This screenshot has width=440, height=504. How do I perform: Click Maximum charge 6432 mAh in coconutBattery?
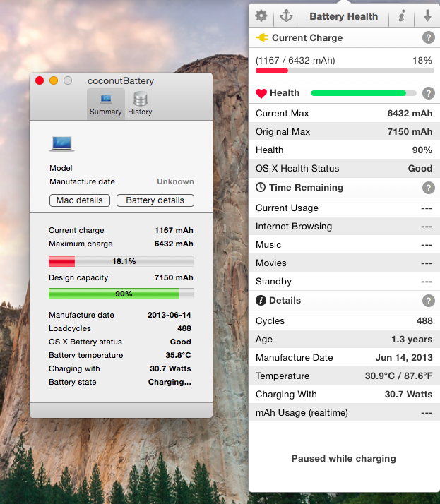click(121, 244)
